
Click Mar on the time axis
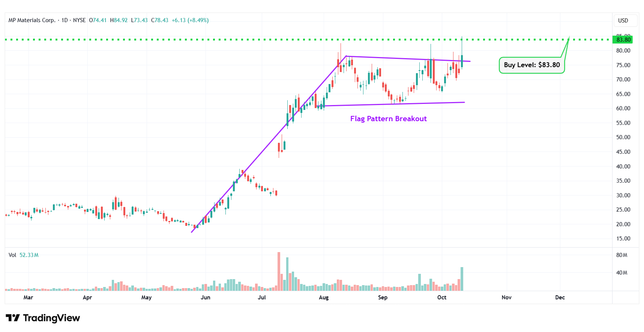coord(28,297)
